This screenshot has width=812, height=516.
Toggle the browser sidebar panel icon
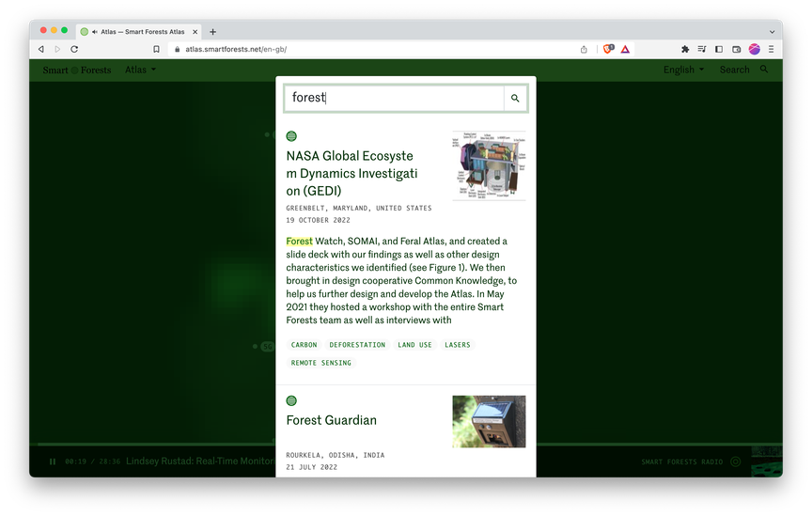(x=719, y=49)
